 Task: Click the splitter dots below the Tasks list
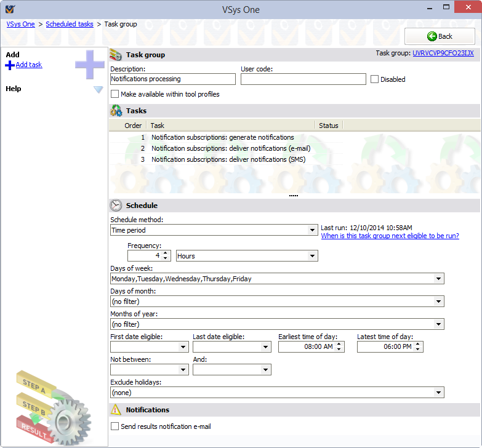[x=294, y=196]
